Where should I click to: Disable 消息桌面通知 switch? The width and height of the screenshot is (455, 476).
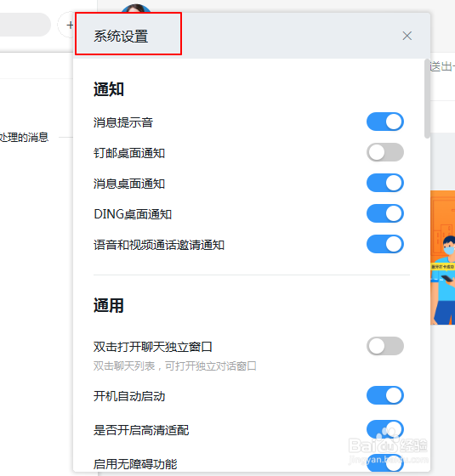[384, 183]
